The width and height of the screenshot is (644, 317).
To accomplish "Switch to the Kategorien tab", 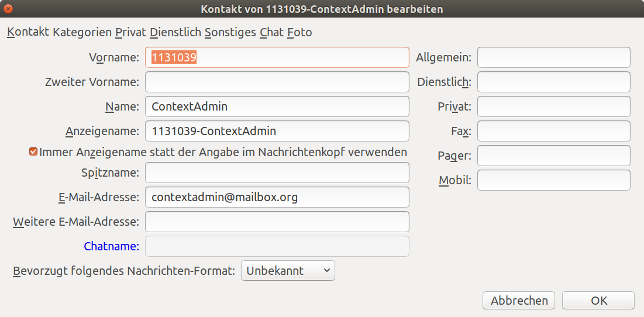I will (82, 33).
